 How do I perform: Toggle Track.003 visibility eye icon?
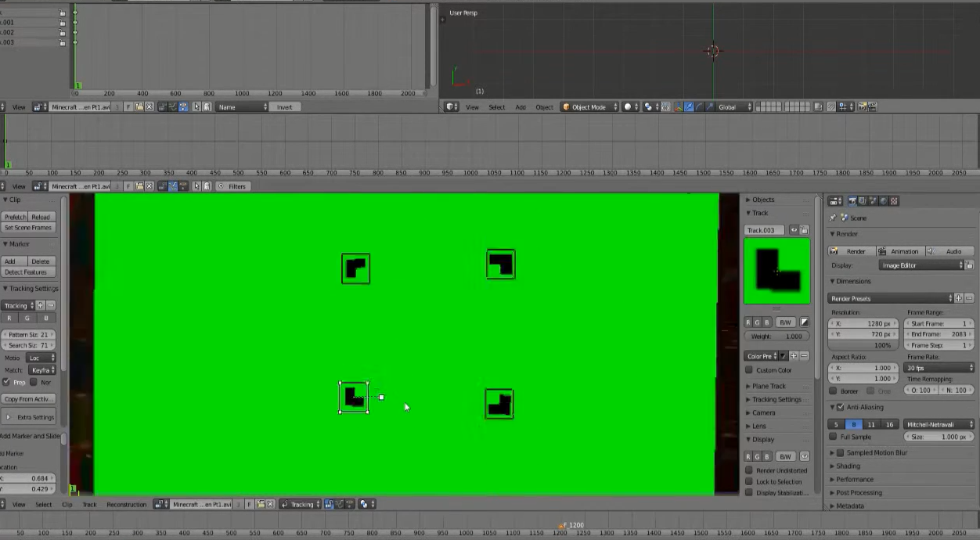[x=794, y=230]
